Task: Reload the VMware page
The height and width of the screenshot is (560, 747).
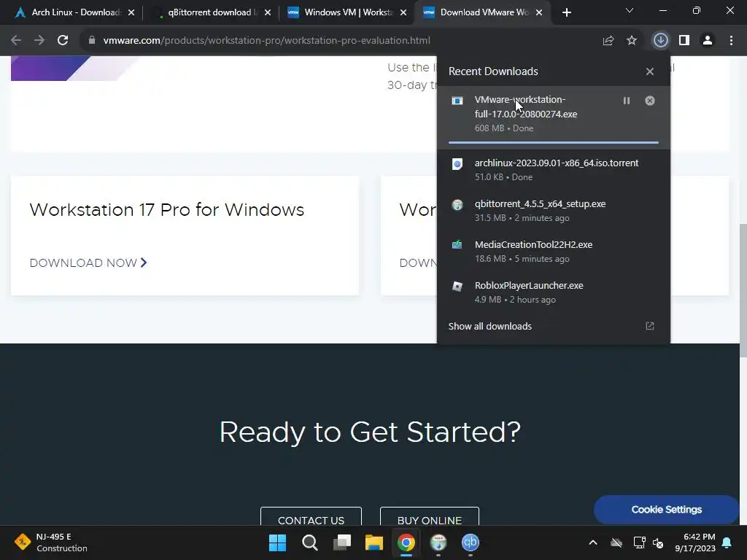Action: 63,40
